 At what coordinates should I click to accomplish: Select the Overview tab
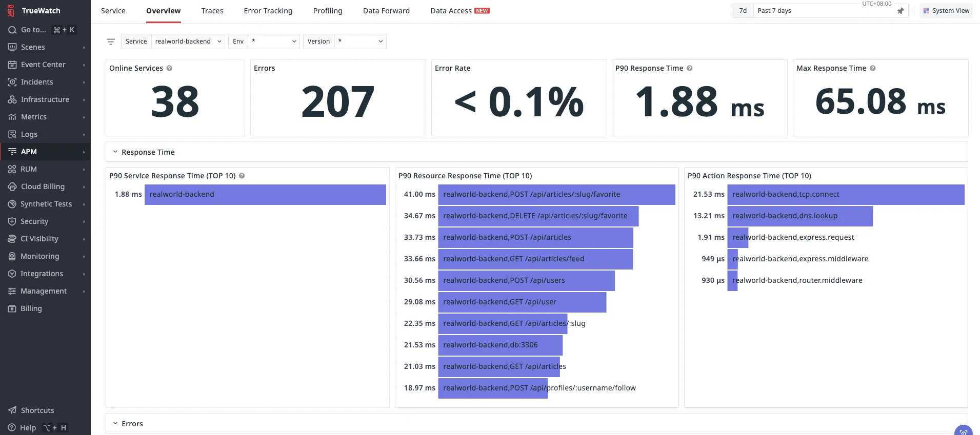point(163,11)
